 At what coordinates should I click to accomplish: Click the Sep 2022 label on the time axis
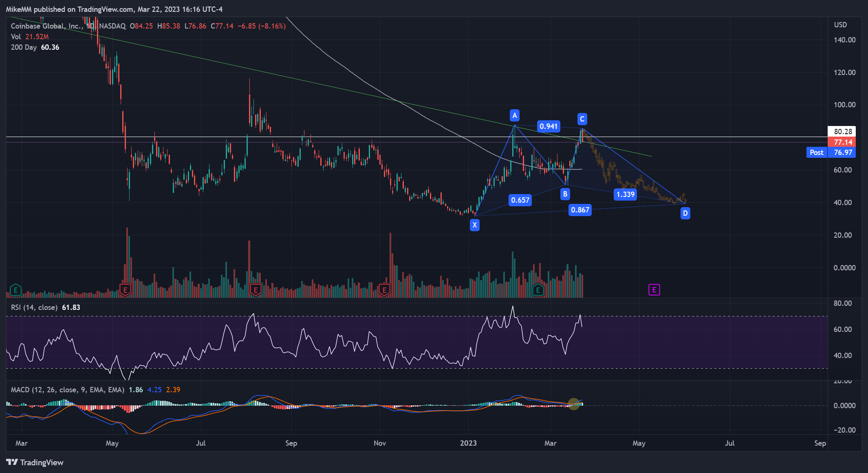tap(291, 443)
